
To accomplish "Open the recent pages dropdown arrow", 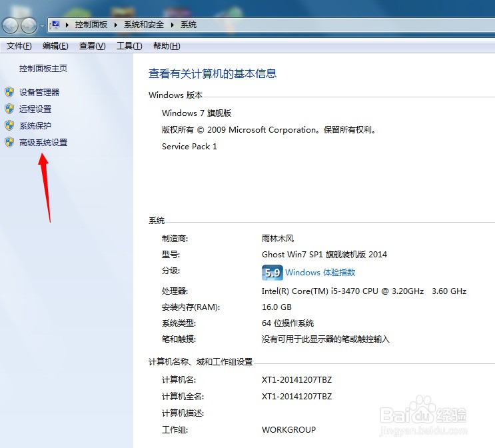I will [x=42, y=25].
